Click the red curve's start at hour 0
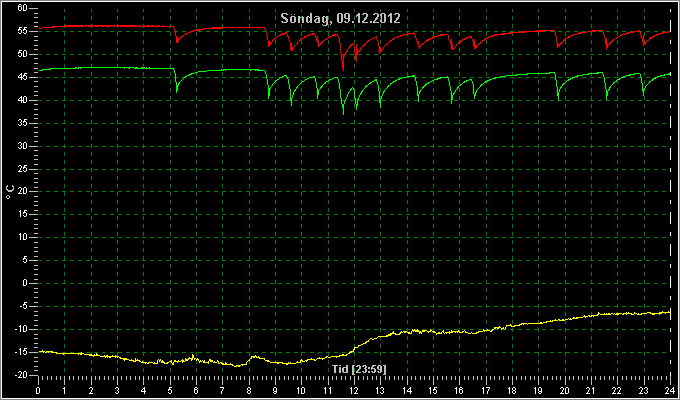This screenshot has height=400, width=680. point(39,28)
